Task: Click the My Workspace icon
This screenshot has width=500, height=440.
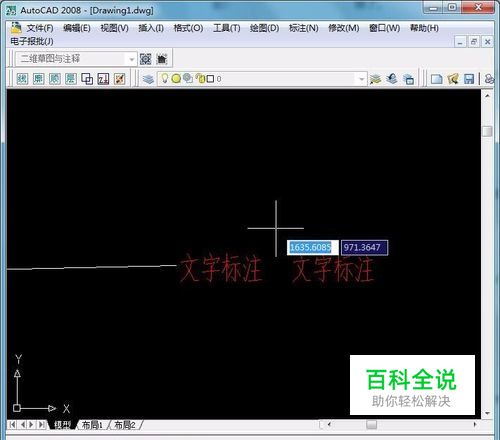Action: tap(162, 59)
